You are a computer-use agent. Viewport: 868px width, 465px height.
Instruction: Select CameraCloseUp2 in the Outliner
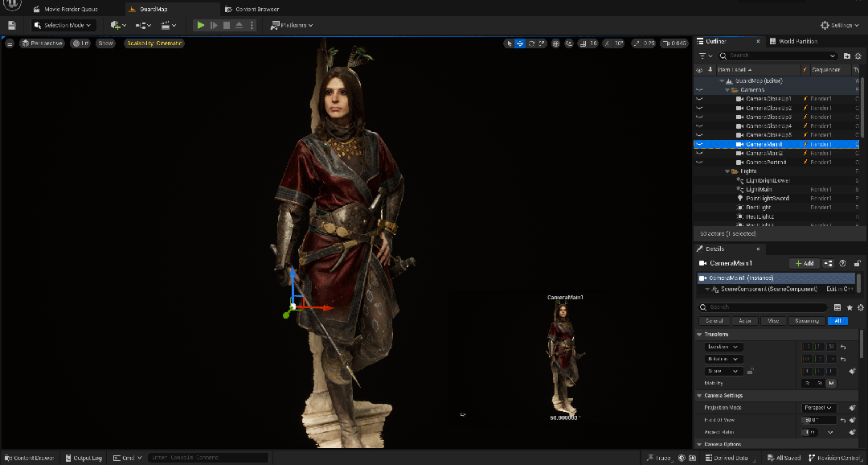pos(768,108)
